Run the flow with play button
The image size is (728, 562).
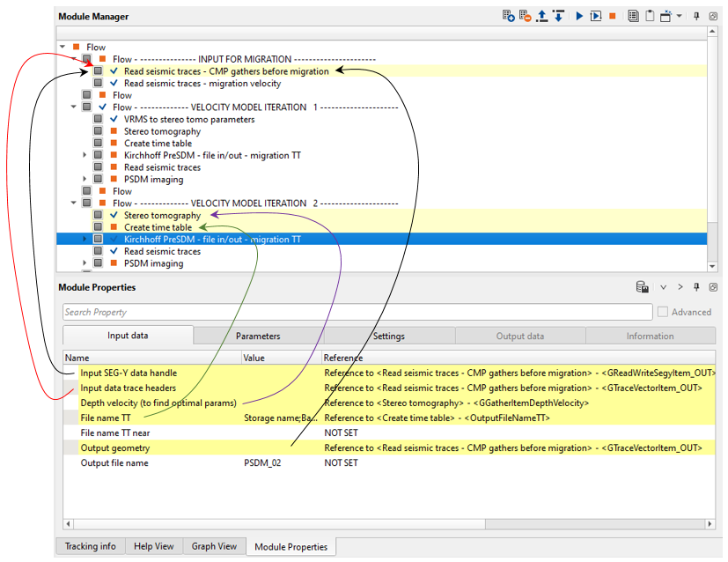click(579, 16)
